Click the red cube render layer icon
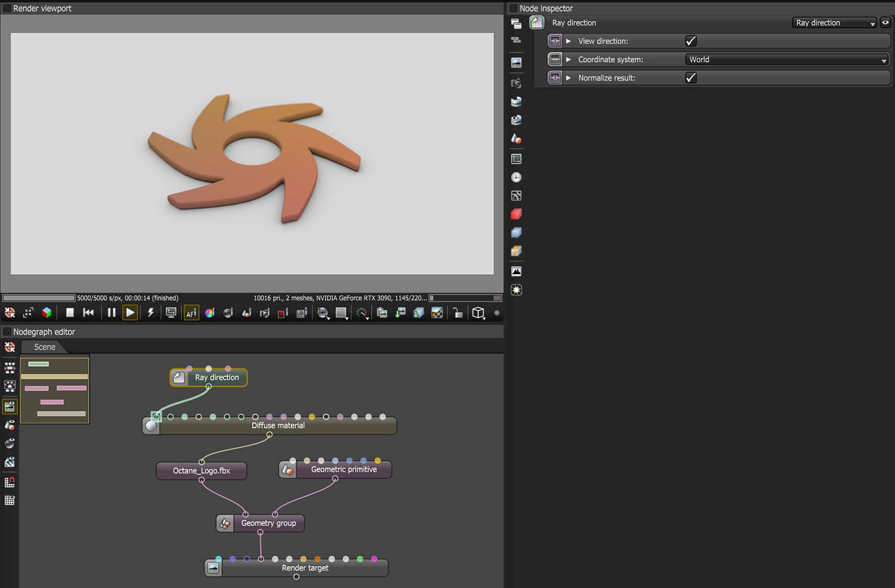The width and height of the screenshot is (895, 588). pyautogui.click(x=516, y=214)
